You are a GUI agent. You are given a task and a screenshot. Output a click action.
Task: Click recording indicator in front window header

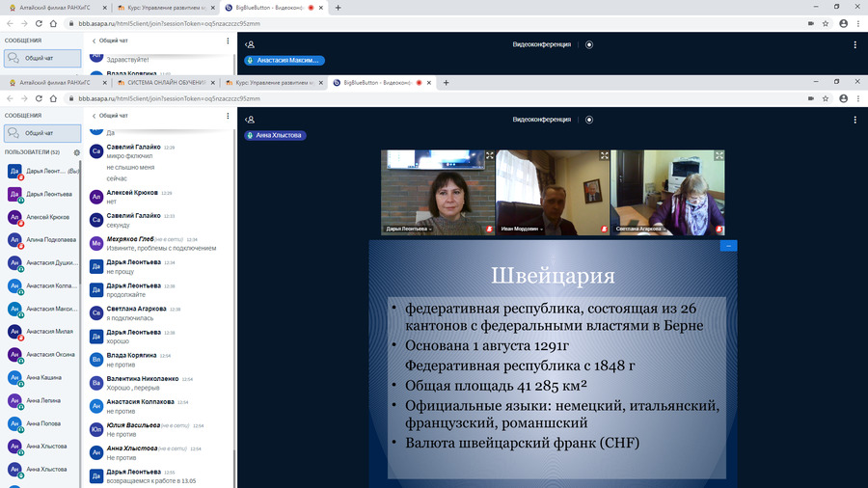click(x=589, y=120)
